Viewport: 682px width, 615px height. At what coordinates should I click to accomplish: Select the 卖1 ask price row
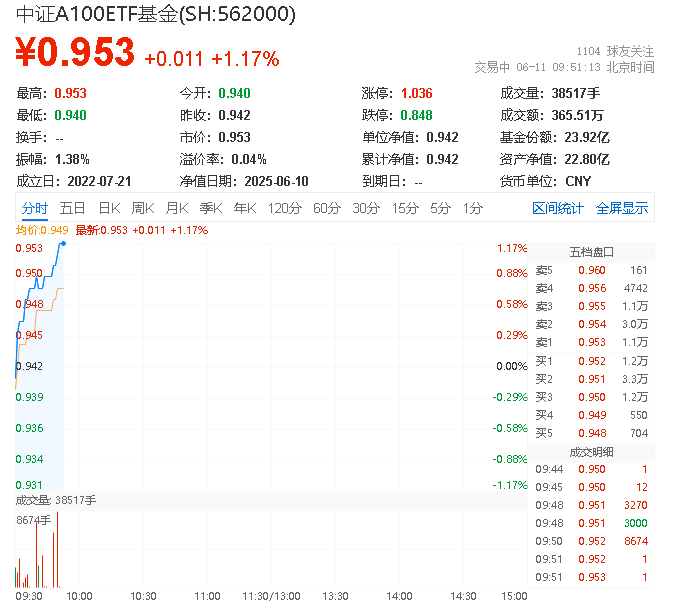(x=591, y=342)
